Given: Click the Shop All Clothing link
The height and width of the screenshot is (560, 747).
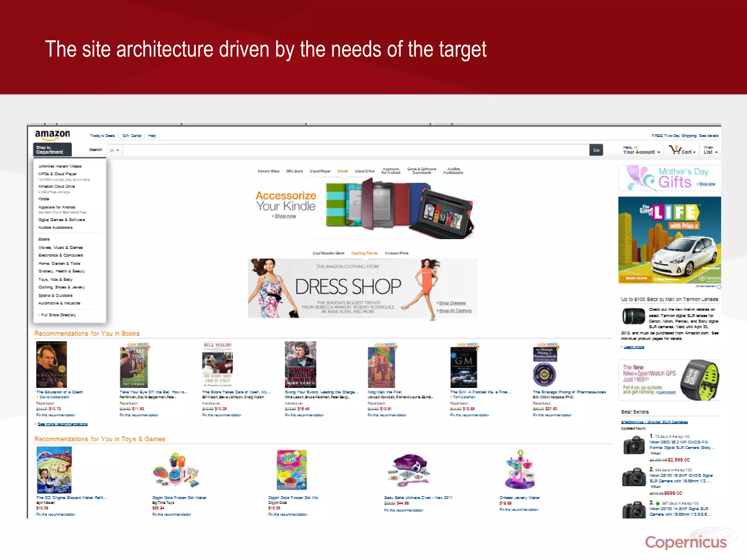Looking at the screenshot, I should pyautogui.click(x=454, y=311).
